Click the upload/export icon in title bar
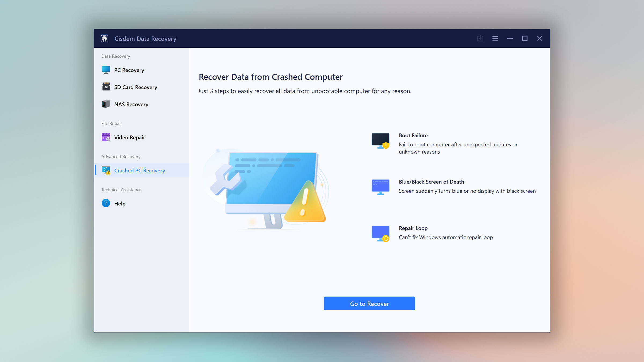Screen dimensions: 644x362 coord(480,38)
